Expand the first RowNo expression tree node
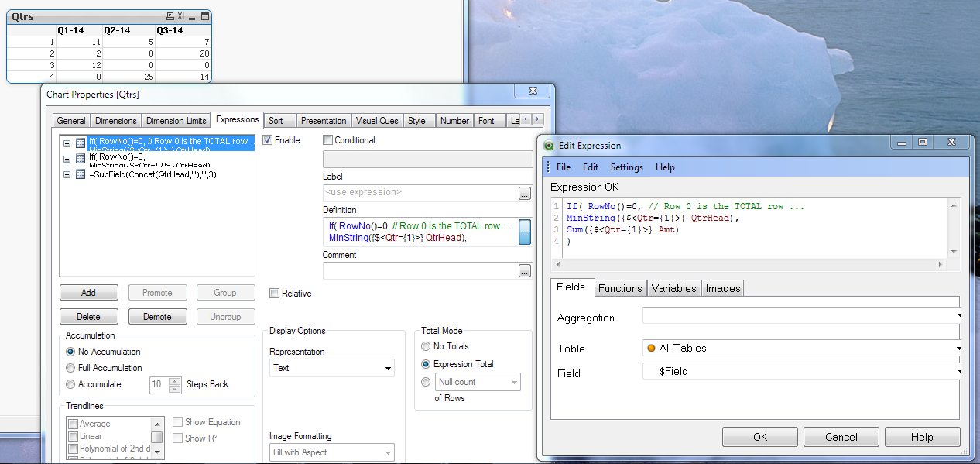The image size is (980, 464). pyautogui.click(x=67, y=143)
